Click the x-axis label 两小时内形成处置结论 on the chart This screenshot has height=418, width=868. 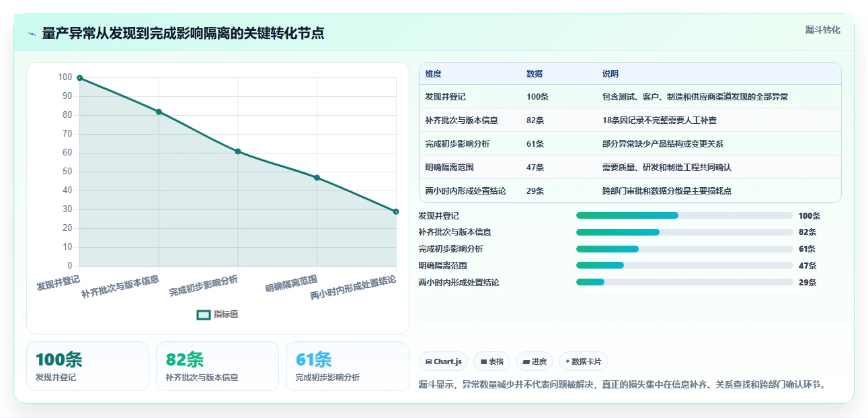[x=353, y=287]
